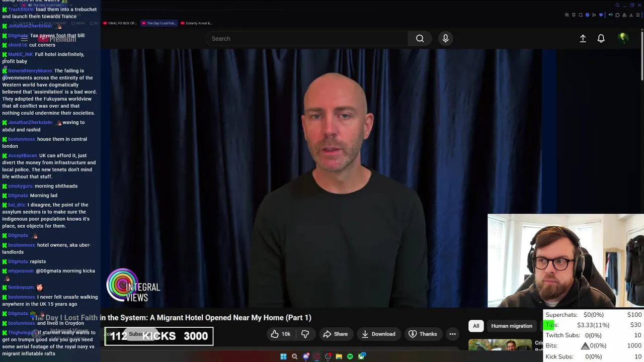This screenshot has width=644, height=362.
Task: Click the browser title-bar search icon
Action: [617, 5]
